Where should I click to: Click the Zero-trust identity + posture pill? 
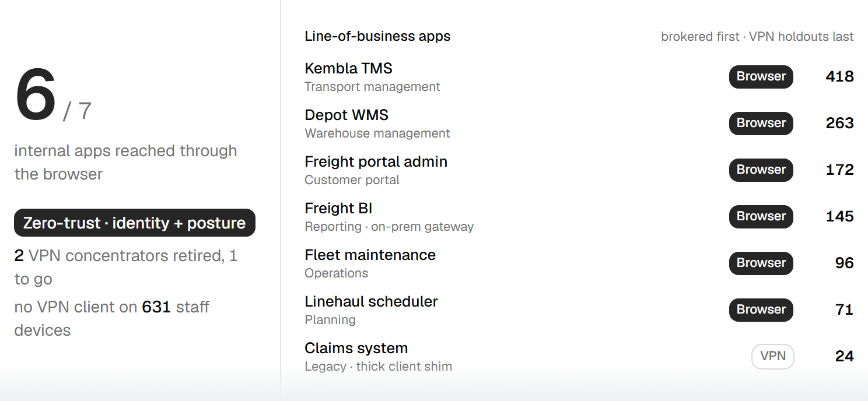point(135,223)
